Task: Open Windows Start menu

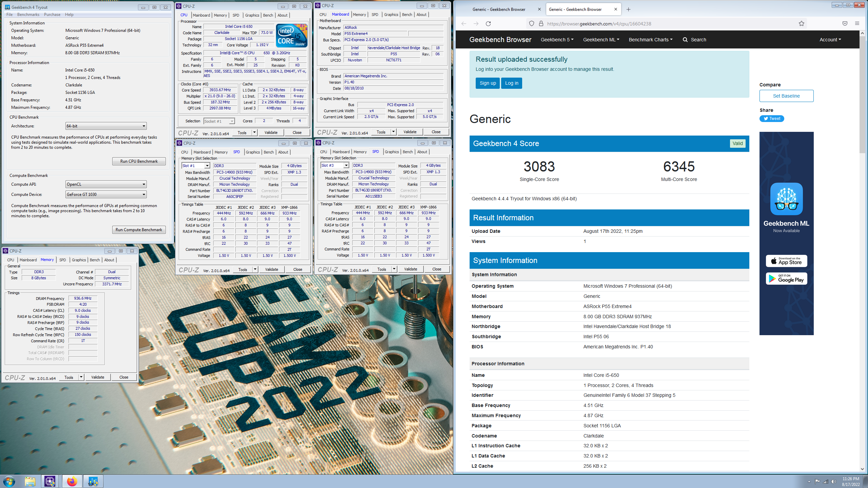Action: coord(9,481)
